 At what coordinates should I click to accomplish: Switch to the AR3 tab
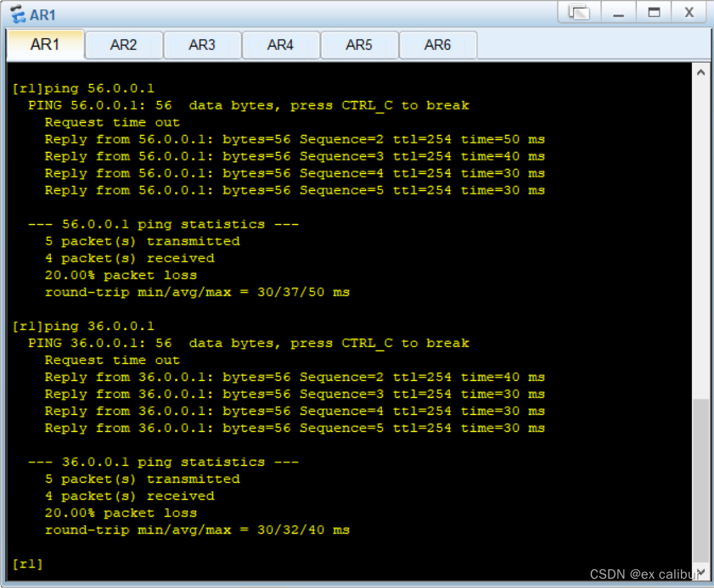coord(202,45)
